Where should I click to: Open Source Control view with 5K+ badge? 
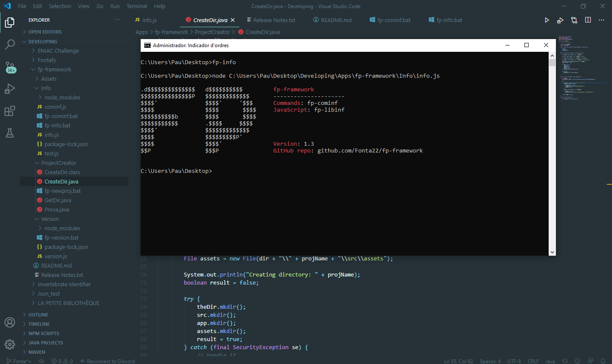[10, 67]
